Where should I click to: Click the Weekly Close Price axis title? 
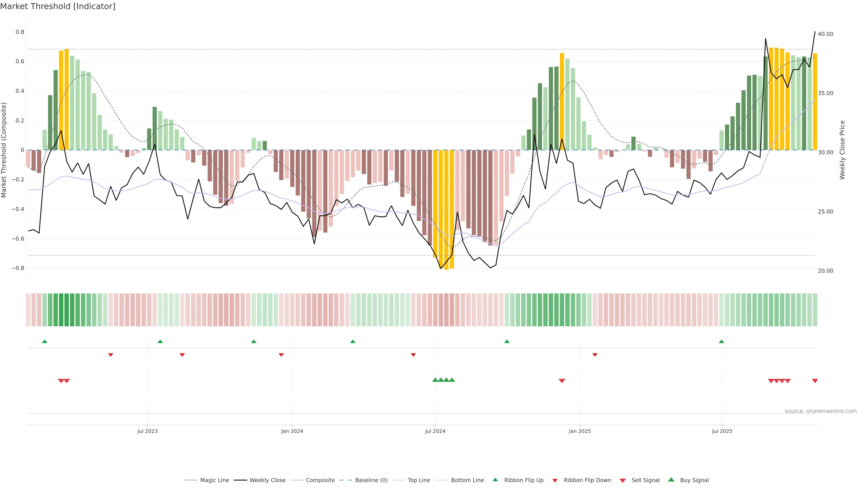point(842,150)
